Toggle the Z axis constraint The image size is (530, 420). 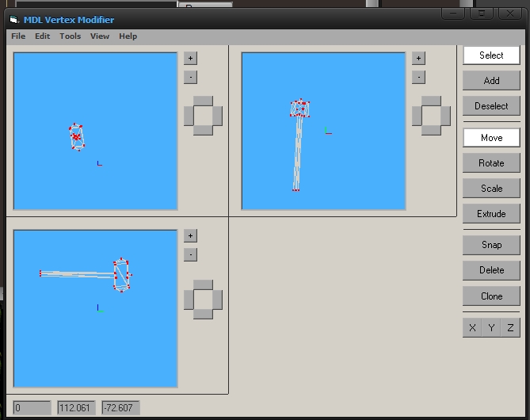(510, 328)
